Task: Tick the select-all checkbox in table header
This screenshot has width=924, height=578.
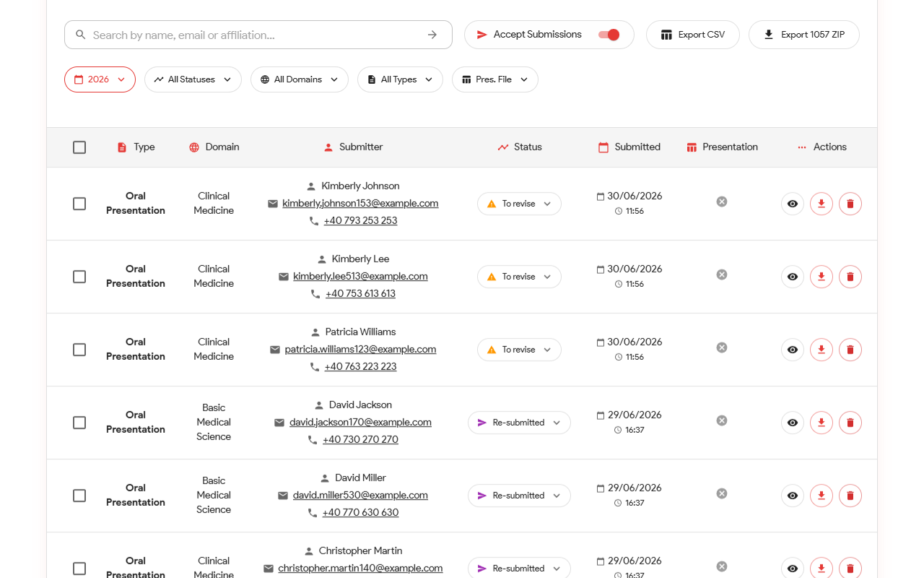Action: [x=79, y=147]
